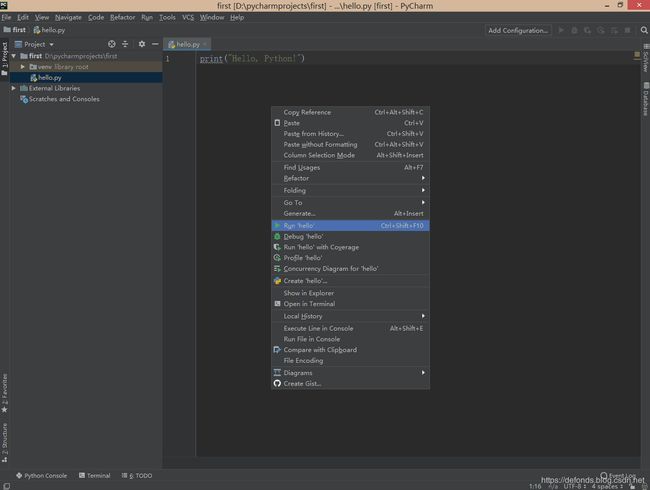Click the Paste clipboard icon
Viewport: 650px width, 490px height.
(x=277, y=123)
